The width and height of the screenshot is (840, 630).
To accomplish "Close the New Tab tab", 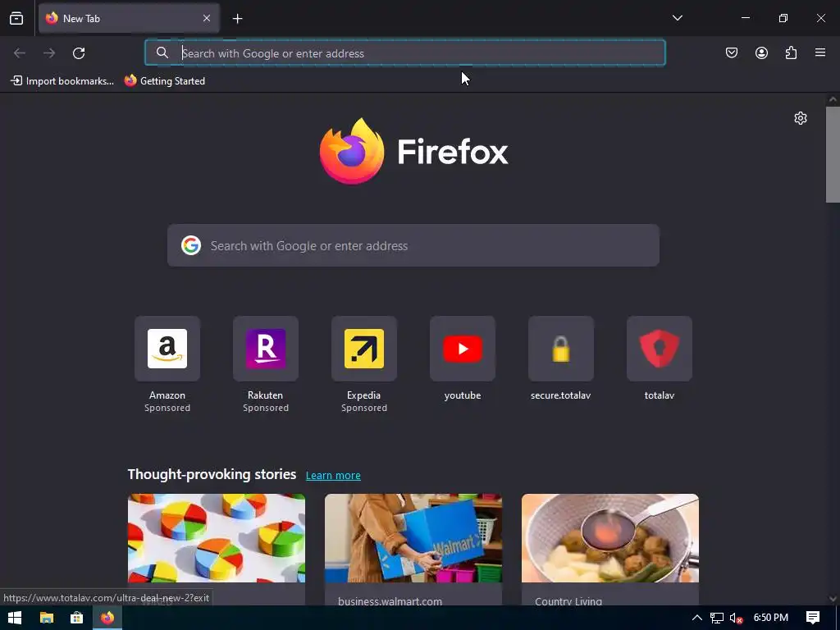I will (x=207, y=18).
